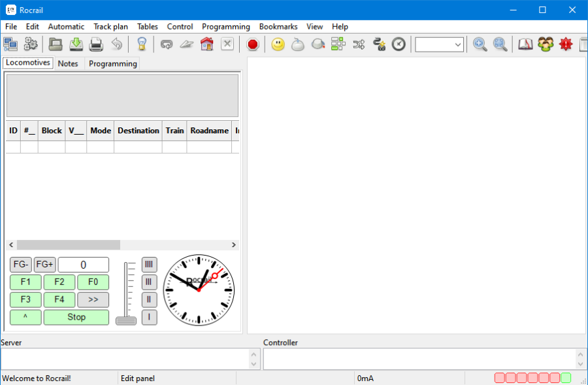The width and height of the screenshot is (588, 385).
Task: Open the Track plan menu
Action: tap(110, 27)
